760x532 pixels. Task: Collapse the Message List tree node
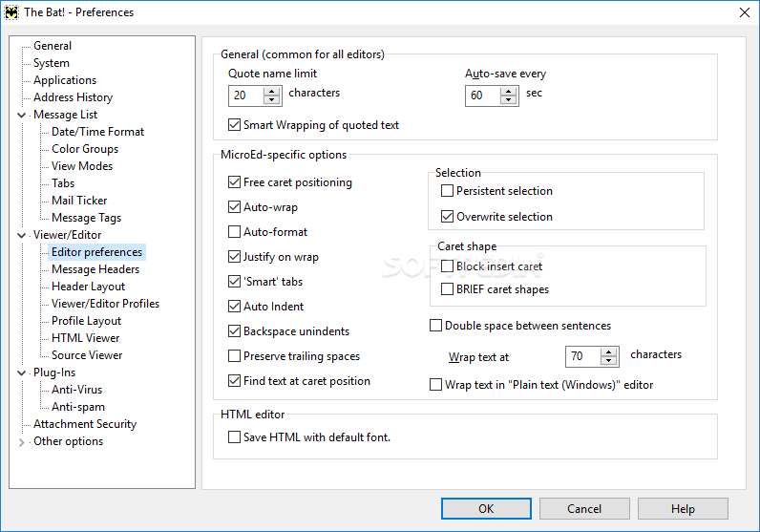point(21,115)
